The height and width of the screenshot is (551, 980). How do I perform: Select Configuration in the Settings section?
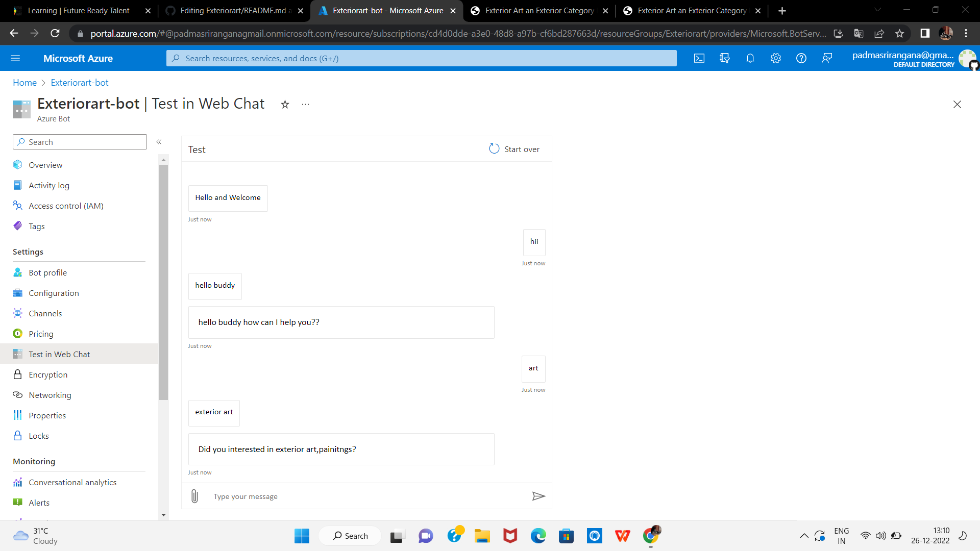54,293
